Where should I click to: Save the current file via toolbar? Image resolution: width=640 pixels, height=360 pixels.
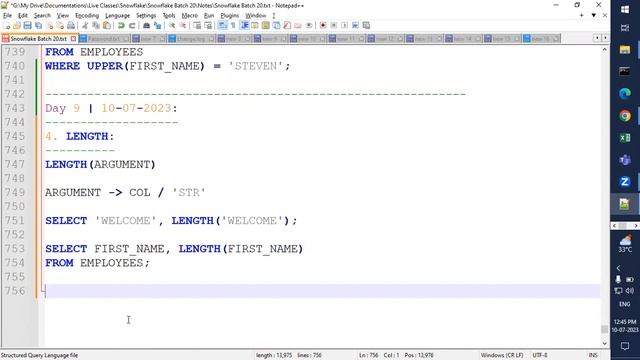click(27, 25)
